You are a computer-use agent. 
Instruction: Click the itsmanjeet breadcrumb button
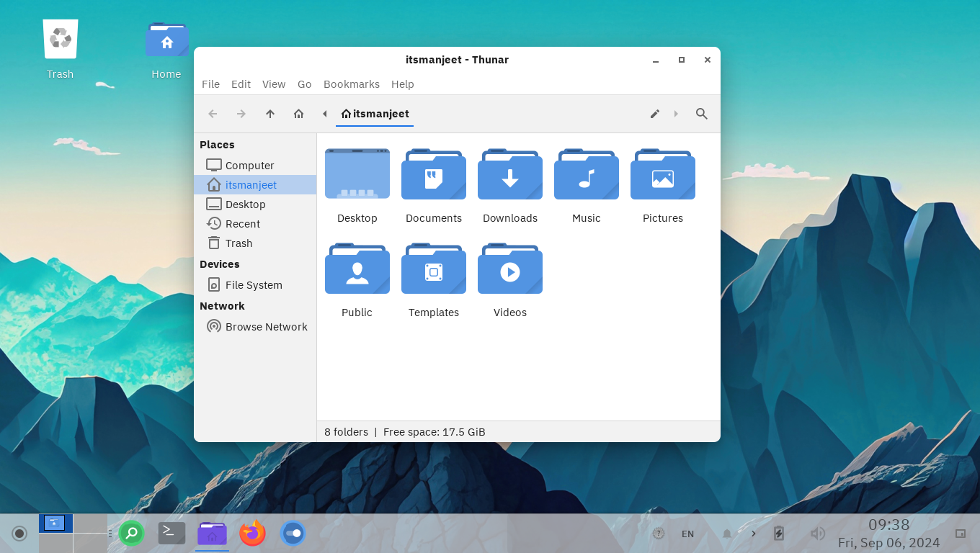[x=375, y=114]
